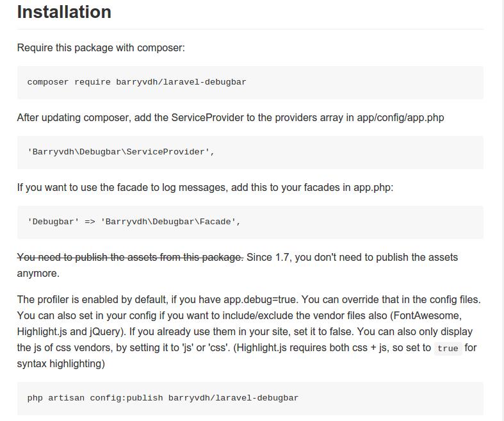Click 'Highlight.js and jQuery' in the paragraph
Image resolution: width=504 pixels, height=421 pixels.
coord(70,331)
